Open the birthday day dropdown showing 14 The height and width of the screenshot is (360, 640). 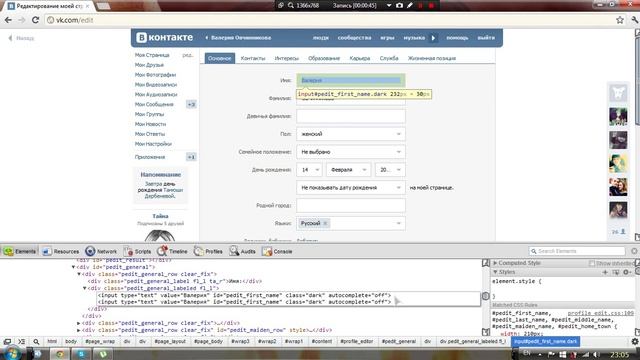(309, 170)
